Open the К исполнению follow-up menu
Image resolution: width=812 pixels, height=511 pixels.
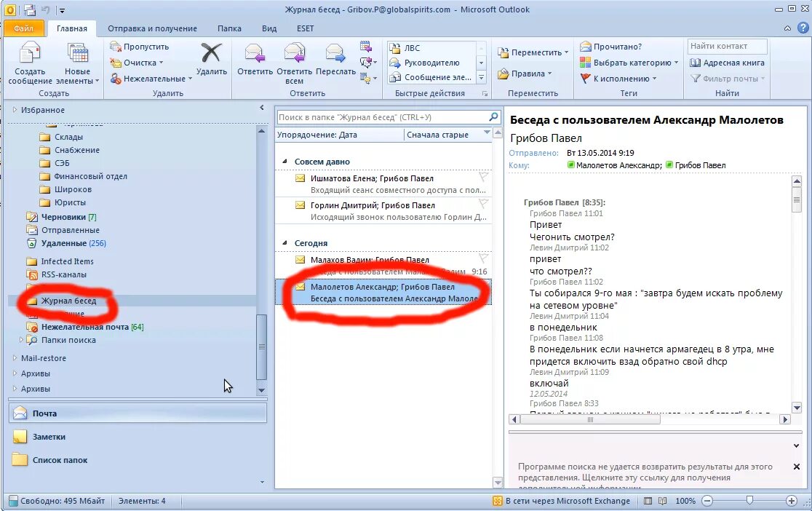pos(618,79)
